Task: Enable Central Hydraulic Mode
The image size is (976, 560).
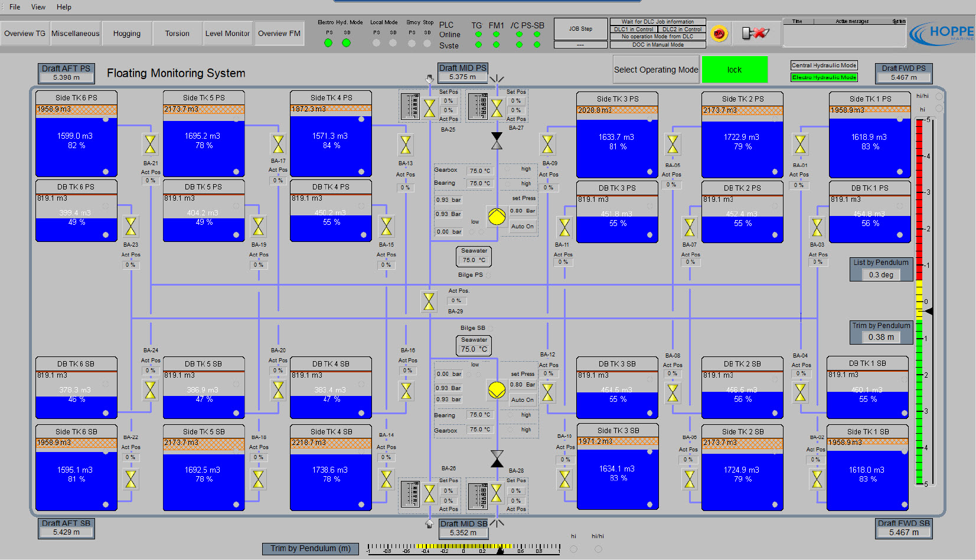Action: 824,66
